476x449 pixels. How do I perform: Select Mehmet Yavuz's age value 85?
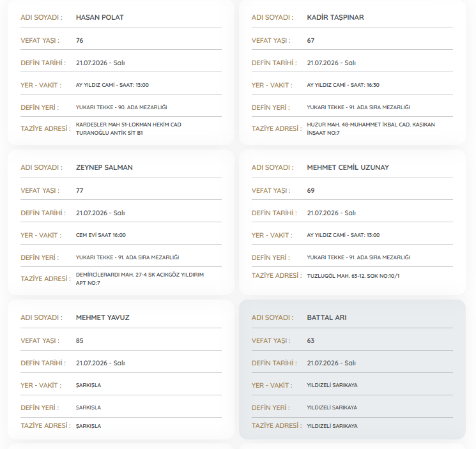coord(79,340)
